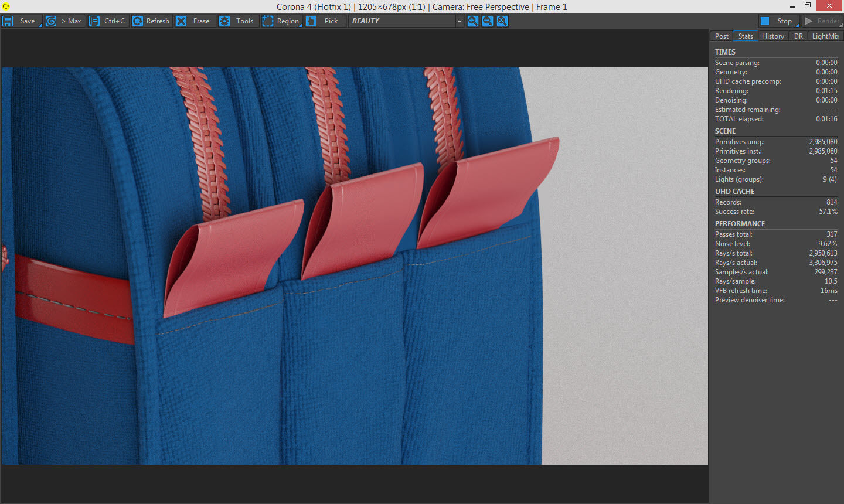Click the 'Passes total:' label

click(x=733, y=234)
